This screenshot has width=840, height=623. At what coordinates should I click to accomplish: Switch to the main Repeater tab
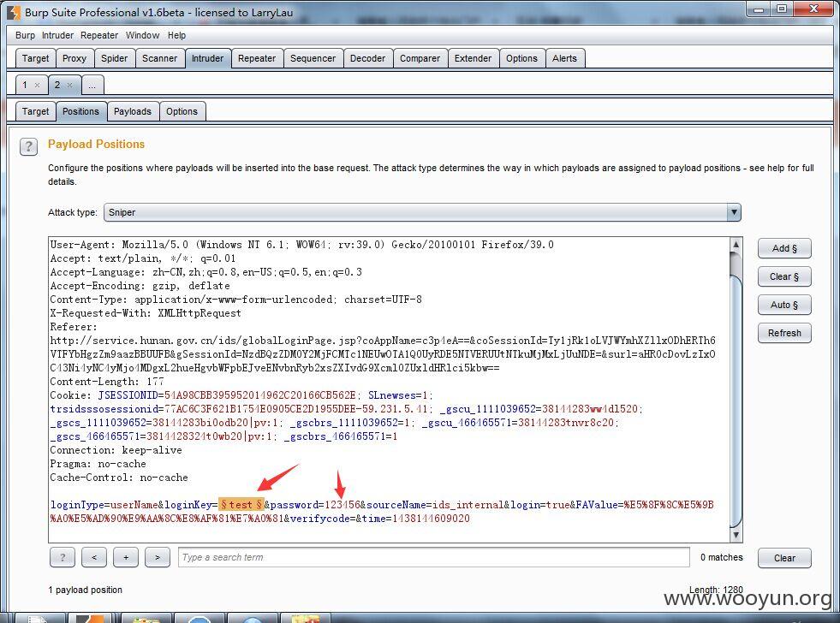257,58
